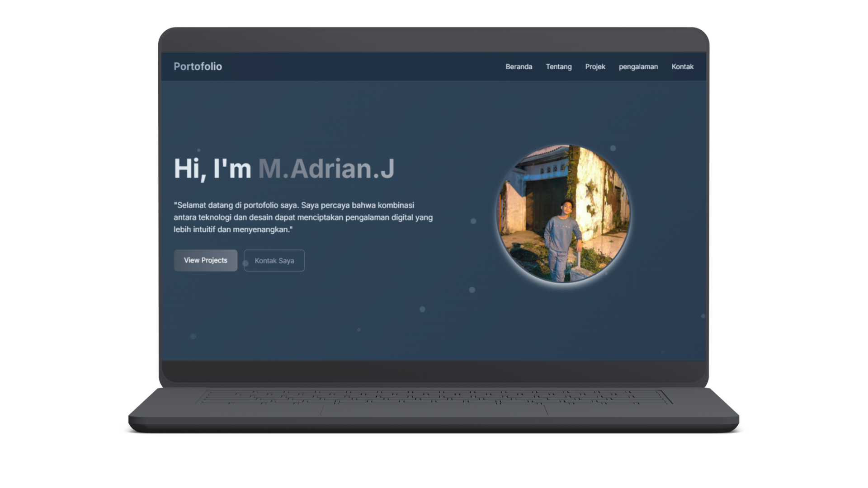Image resolution: width=868 pixels, height=488 pixels.
Task: Click the small dot above Hi heading
Action: [198, 150]
